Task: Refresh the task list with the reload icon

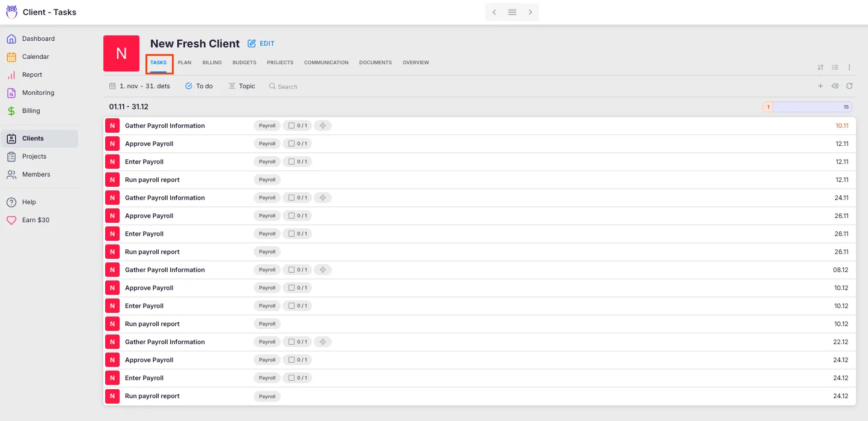Action: click(x=849, y=86)
